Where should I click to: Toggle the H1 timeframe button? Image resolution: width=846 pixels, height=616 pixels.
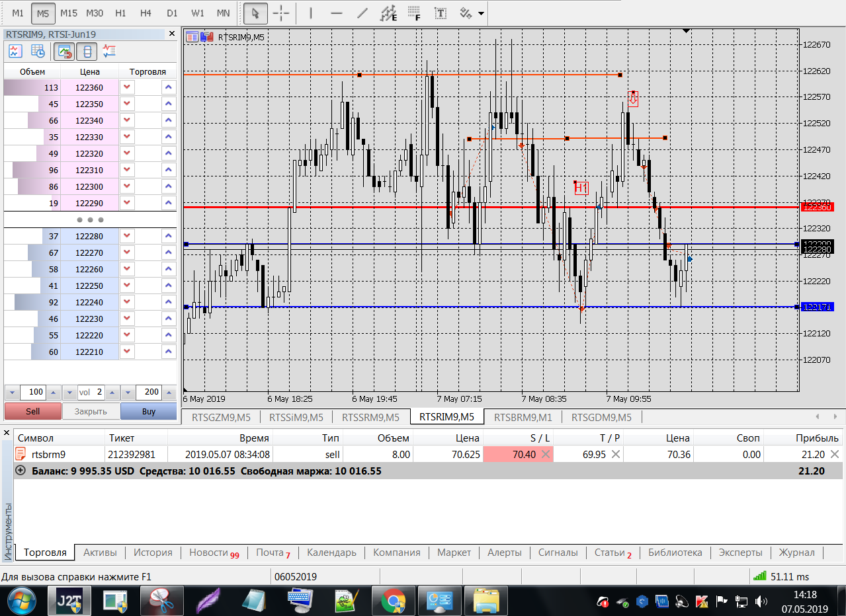(120, 13)
